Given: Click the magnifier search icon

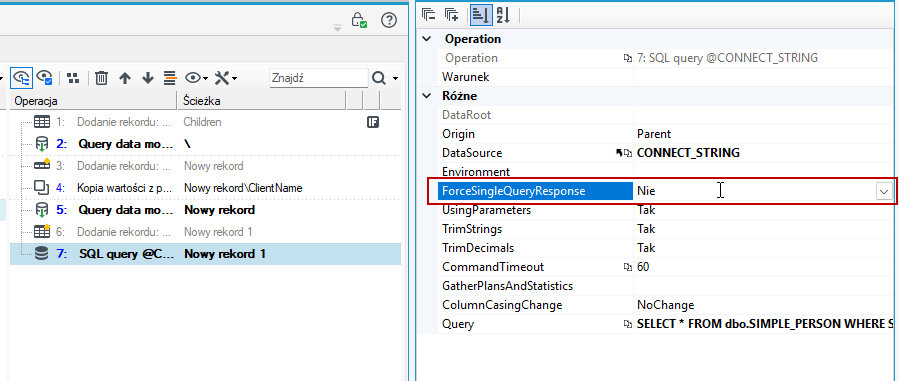Looking at the screenshot, I should (x=378, y=78).
